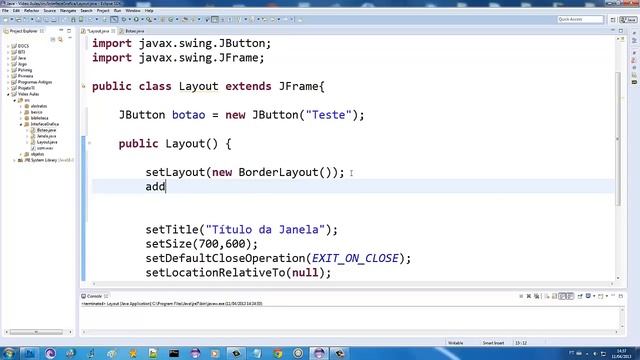Open the Open Console dropdown
Viewport: 640px width, 360px height.
point(606,296)
